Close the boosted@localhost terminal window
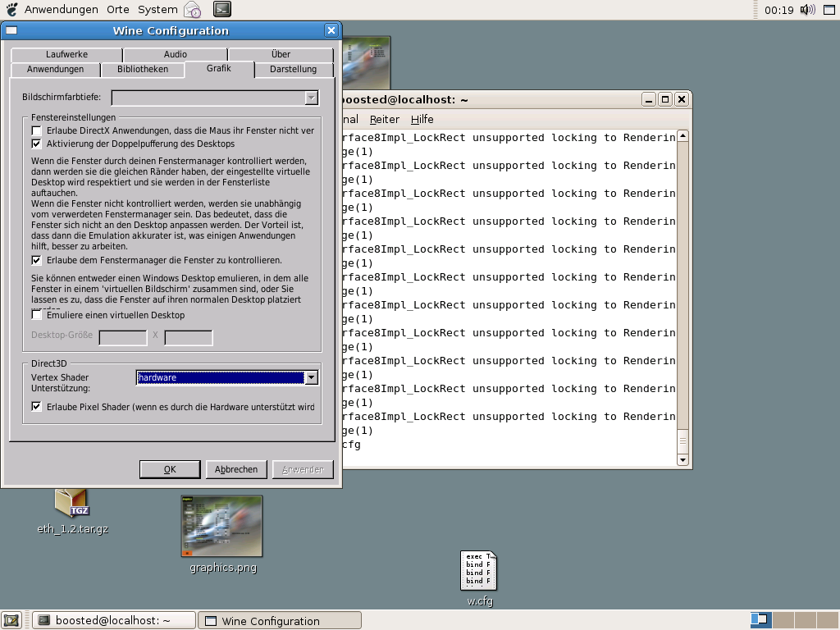Image resolution: width=840 pixels, height=630 pixels. [682, 99]
